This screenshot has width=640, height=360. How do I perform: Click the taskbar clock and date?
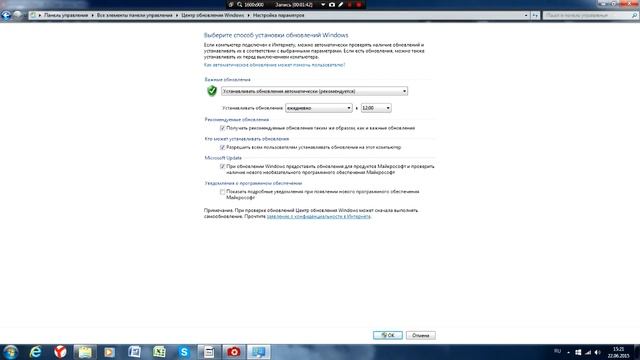tap(619, 352)
